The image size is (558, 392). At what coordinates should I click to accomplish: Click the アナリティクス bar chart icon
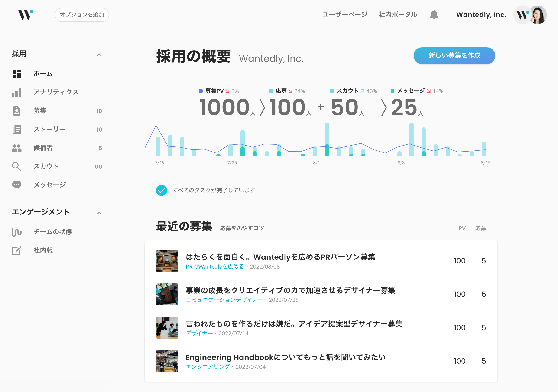pyautogui.click(x=17, y=92)
